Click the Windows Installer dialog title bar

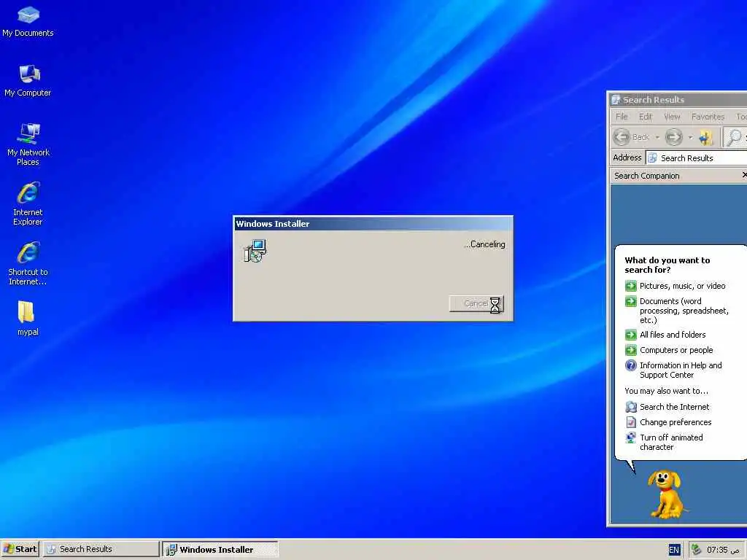coord(373,224)
